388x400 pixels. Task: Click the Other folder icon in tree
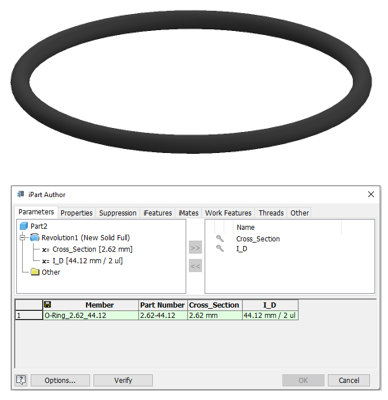click(x=35, y=272)
